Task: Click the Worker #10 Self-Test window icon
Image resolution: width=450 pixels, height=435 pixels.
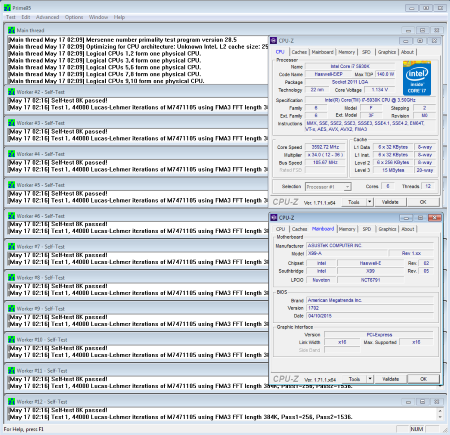Action: [12, 339]
